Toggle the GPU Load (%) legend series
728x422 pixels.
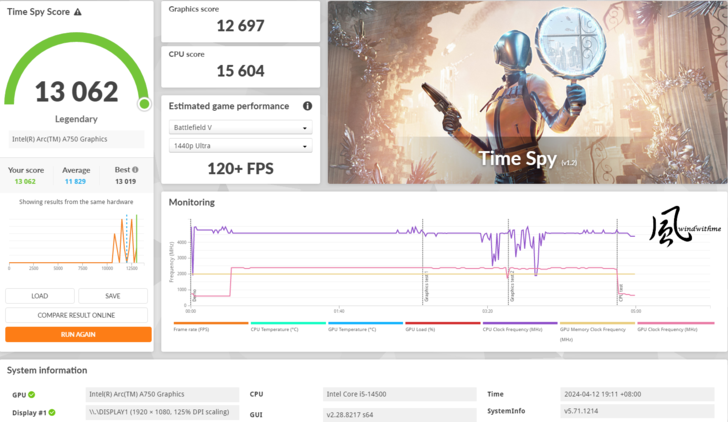point(441,325)
